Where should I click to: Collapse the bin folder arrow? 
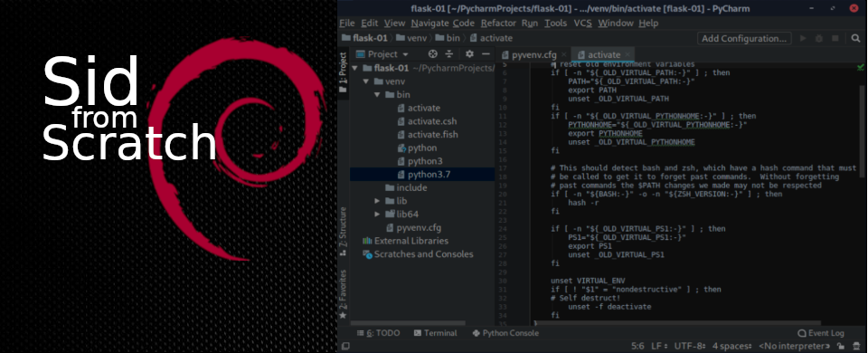tap(377, 95)
